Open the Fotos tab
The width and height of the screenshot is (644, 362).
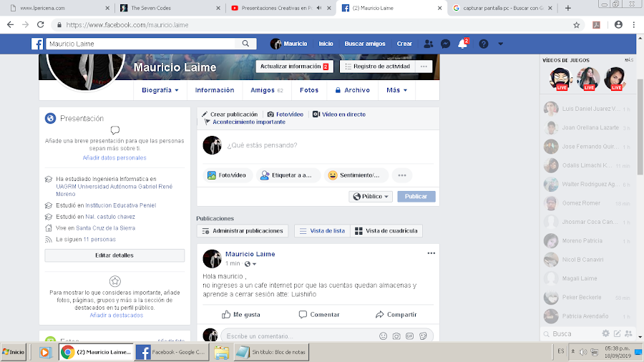(x=309, y=90)
